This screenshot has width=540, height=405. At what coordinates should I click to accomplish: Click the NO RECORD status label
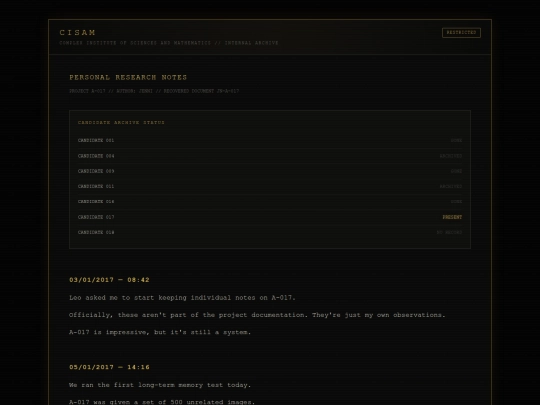pos(449,232)
